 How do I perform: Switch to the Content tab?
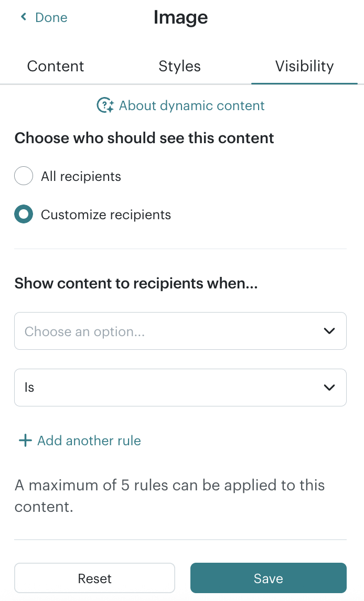click(56, 66)
